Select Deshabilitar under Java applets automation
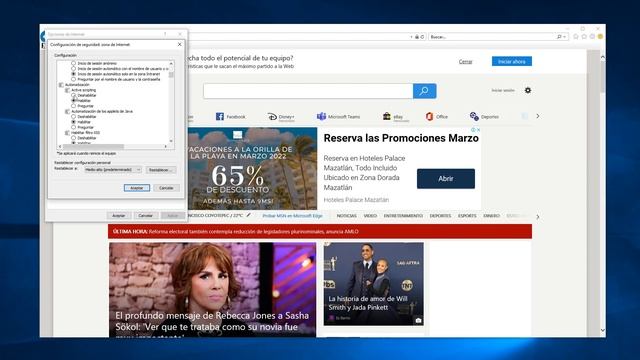The height and width of the screenshot is (360, 640). [x=73, y=116]
